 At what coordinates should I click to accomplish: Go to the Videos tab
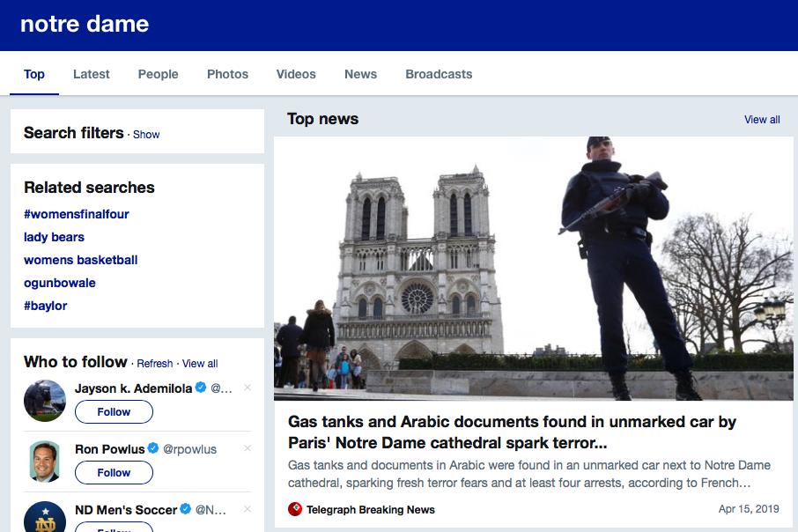tap(296, 74)
